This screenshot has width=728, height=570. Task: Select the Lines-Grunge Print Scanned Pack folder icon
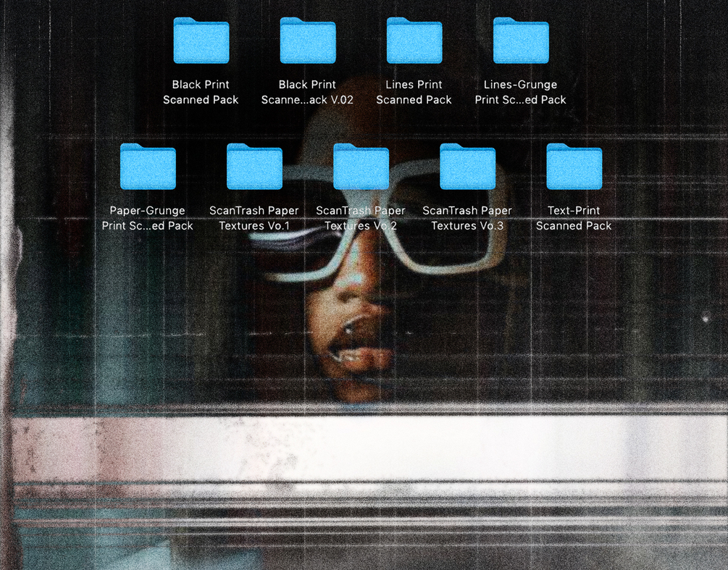pos(521,41)
